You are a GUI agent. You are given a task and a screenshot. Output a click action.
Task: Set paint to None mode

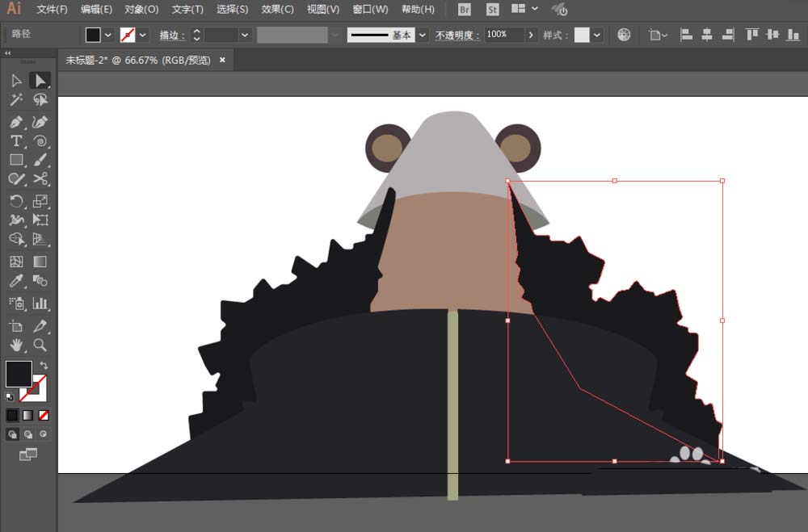pos(44,415)
